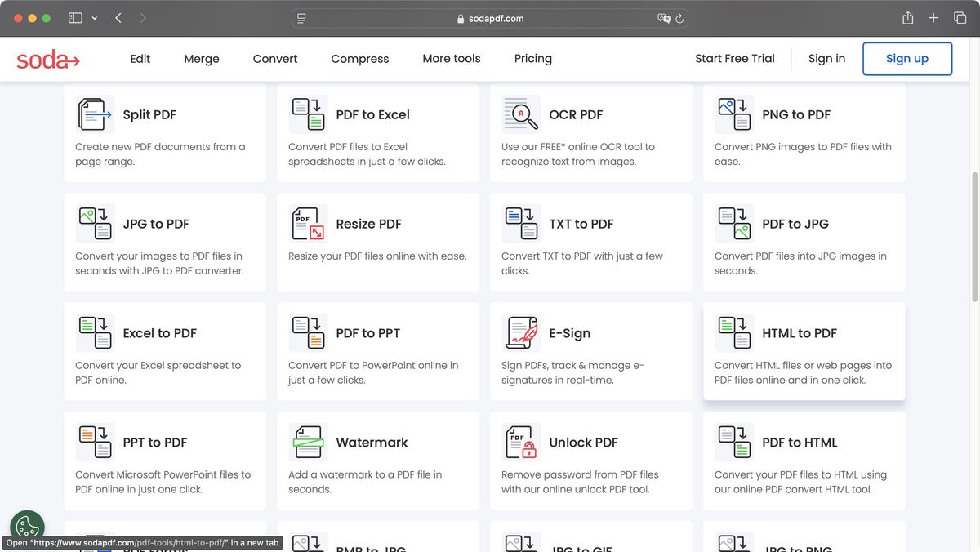Click the Split PDF tool icon

[x=94, y=114]
